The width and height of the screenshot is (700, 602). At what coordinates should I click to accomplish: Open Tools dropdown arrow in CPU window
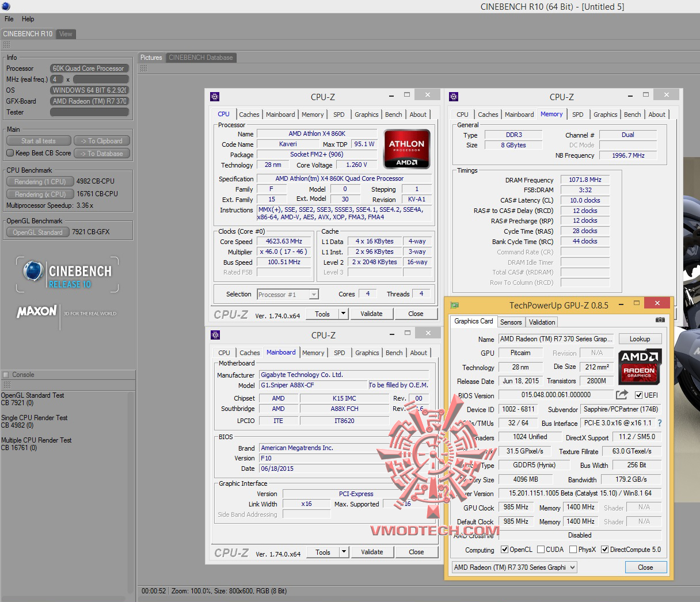[x=344, y=314]
